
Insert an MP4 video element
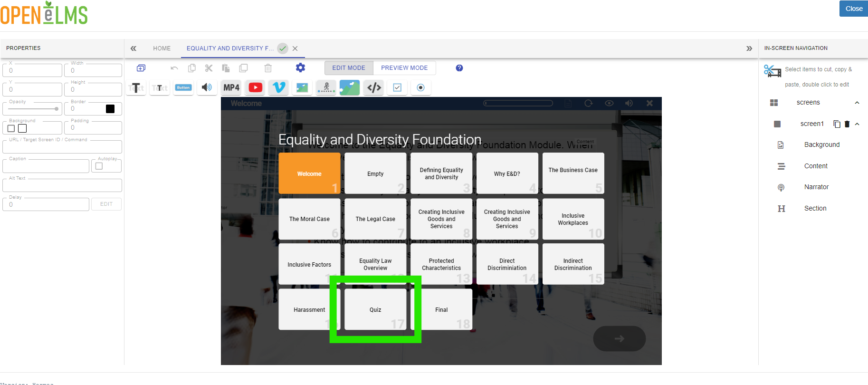pos(231,87)
